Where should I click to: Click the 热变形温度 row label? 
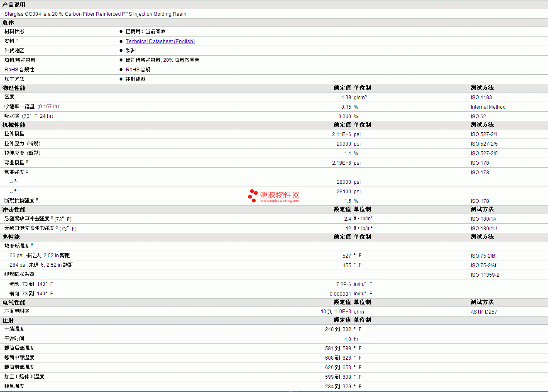point(17,246)
